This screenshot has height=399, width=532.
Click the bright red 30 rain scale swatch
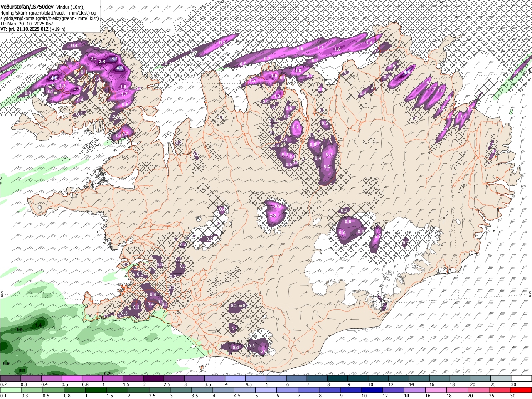(x=521, y=390)
